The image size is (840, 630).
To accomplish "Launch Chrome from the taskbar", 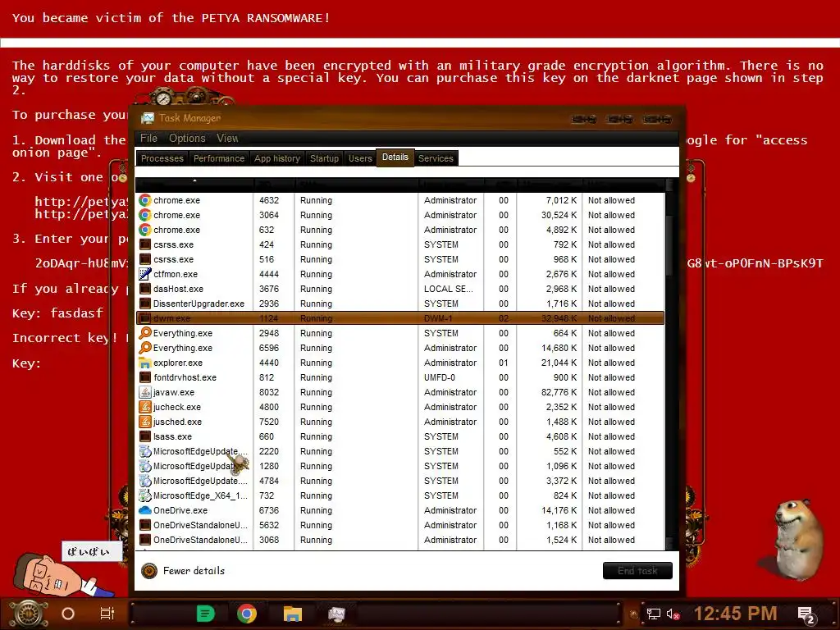I will click(246, 614).
